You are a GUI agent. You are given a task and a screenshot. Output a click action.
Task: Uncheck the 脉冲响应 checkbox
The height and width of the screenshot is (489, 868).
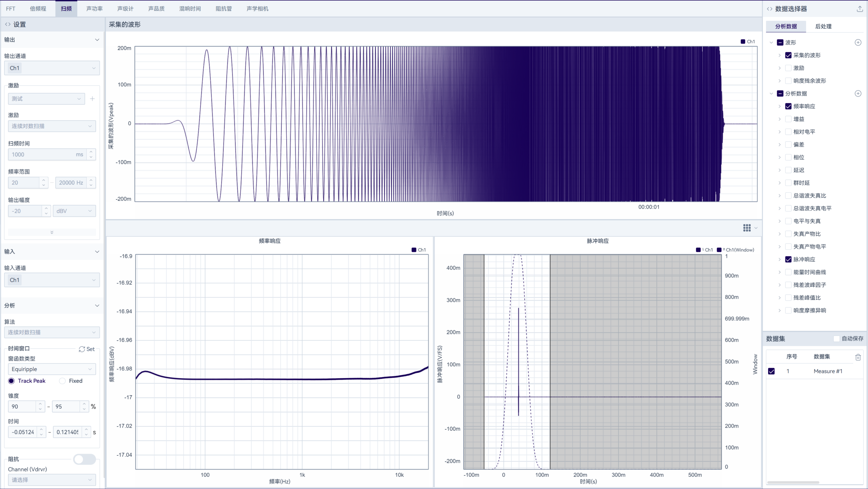click(788, 260)
